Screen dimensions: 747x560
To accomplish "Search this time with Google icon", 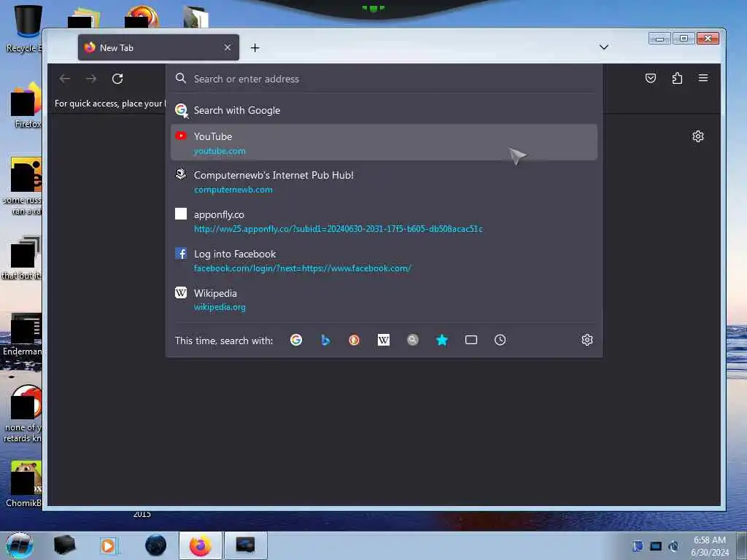I will click(x=296, y=340).
